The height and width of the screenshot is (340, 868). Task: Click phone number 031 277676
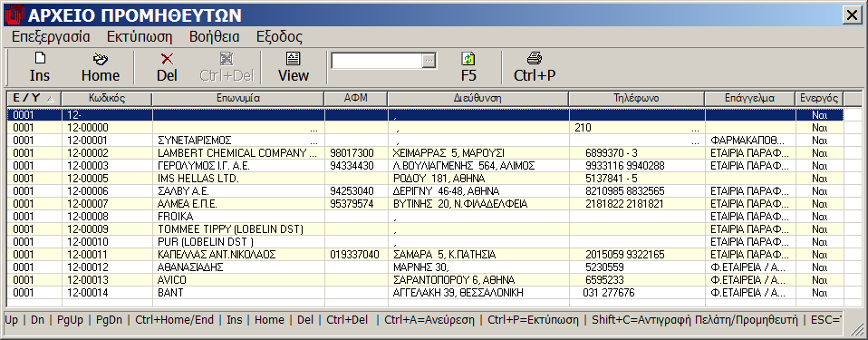608,293
